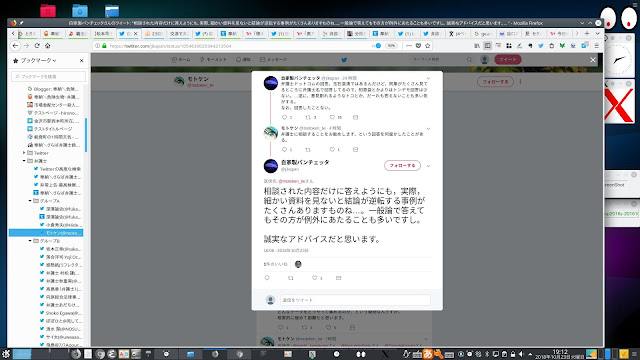Collapse the グループA bookmarks folder
The image size is (640, 360).
30,201
